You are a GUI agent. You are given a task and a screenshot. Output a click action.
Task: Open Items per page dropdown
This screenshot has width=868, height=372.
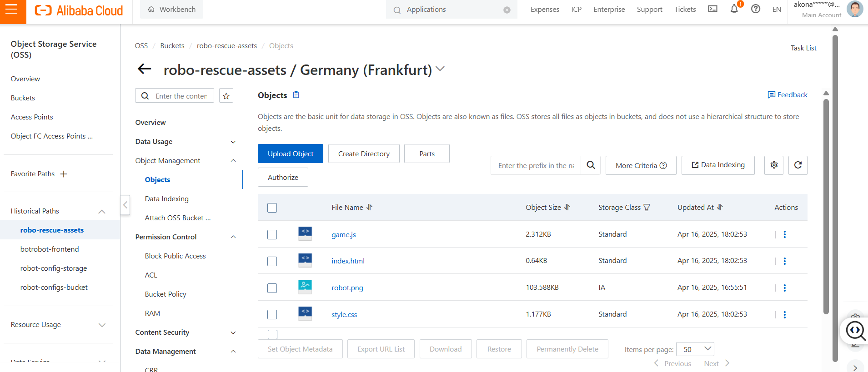coord(695,349)
